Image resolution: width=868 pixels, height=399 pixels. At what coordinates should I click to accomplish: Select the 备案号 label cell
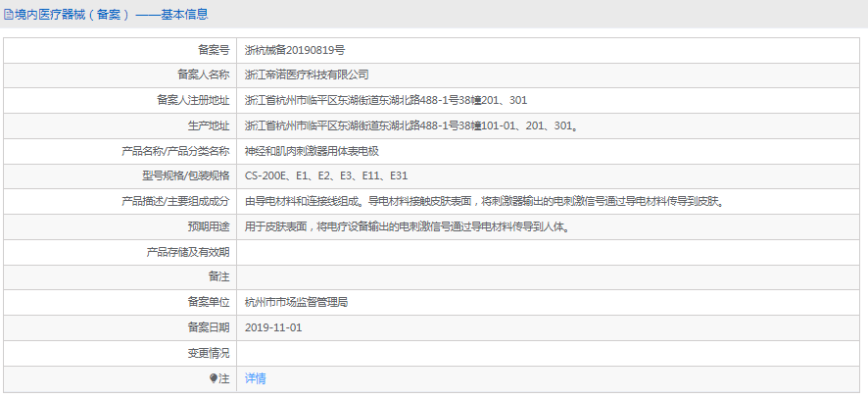coord(121,50)
